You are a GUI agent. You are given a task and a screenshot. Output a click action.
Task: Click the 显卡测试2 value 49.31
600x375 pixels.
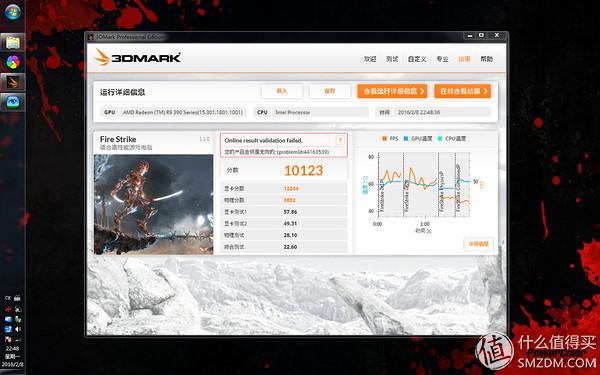[x=290, y=223]
